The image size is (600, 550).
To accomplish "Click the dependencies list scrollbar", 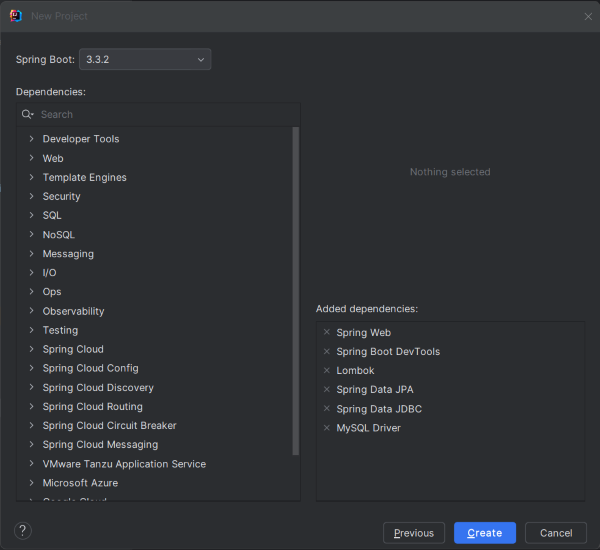I will tap(295, 291).
